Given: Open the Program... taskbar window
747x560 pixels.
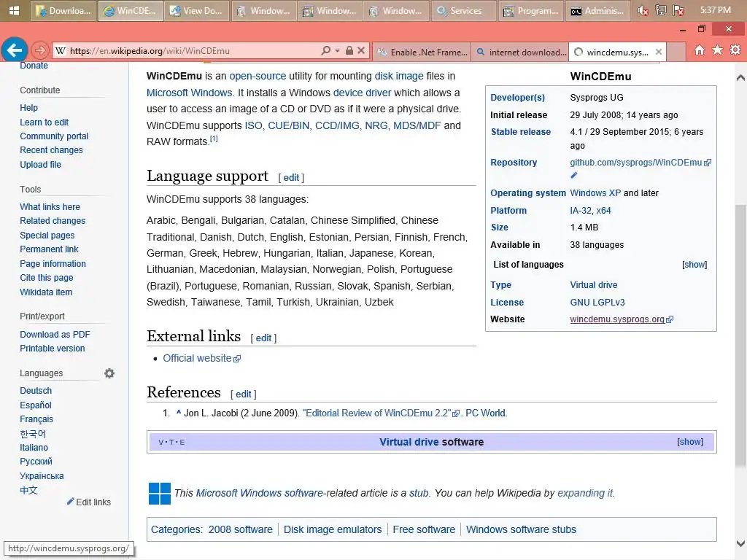Looking at the screenshot, I should point(531,10).
